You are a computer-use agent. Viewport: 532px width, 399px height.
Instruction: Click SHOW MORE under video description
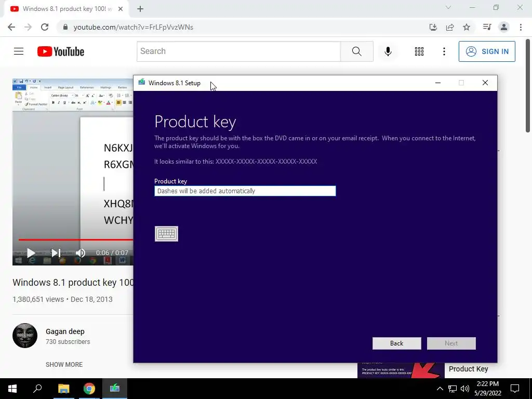point(64,364)
